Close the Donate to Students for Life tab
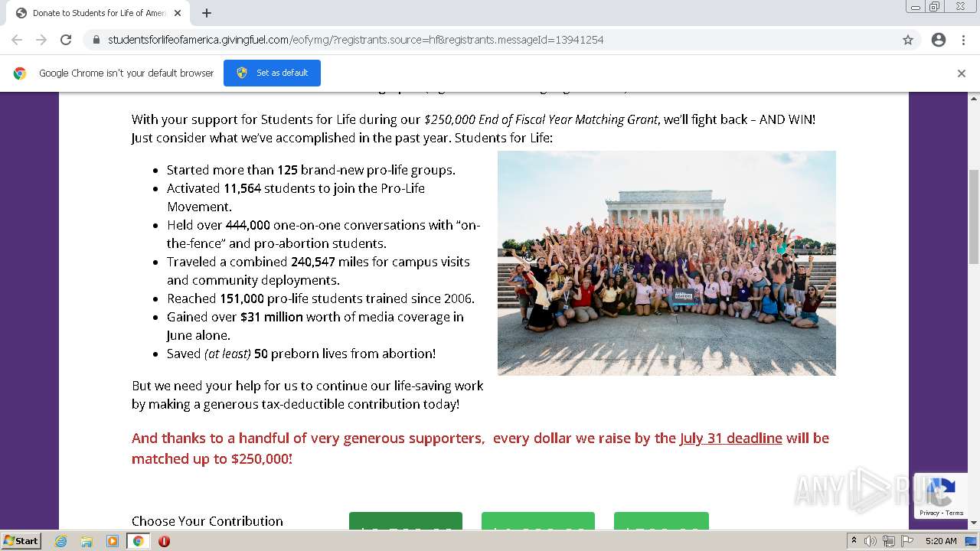Screen dimensions: 980x551 click(178, 13)
